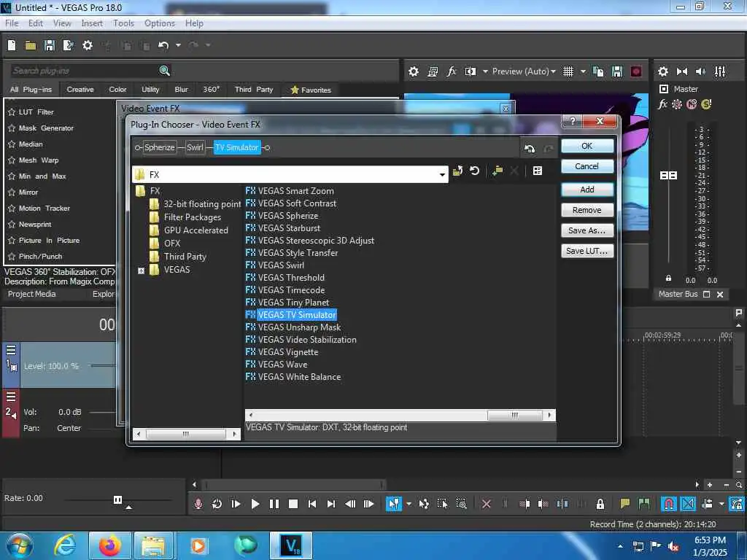Viewport: 747px width, 560px height.
Task: Select the Filter Packages folder
Action: click(x=193, y=217)
